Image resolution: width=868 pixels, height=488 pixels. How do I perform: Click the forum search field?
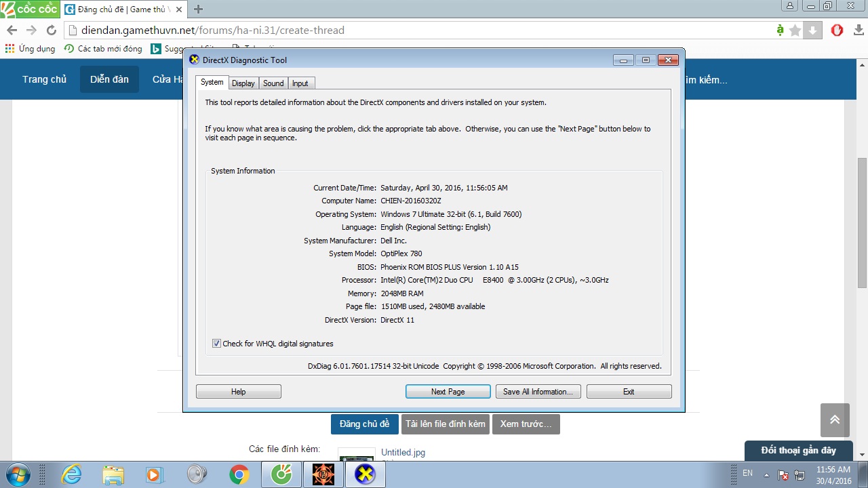(707, 80)
